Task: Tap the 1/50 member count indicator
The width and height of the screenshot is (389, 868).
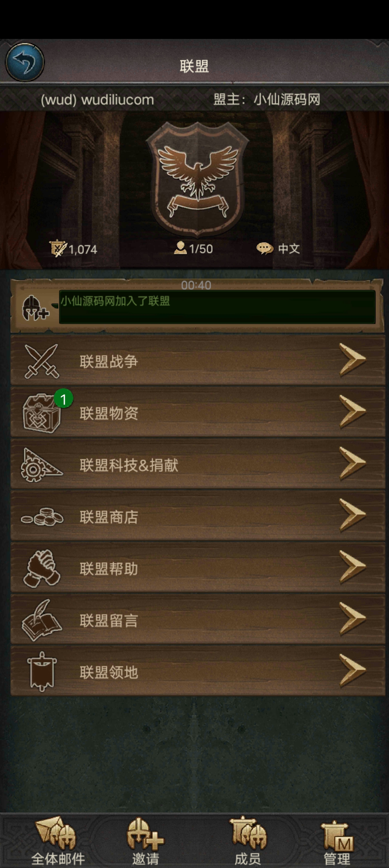Action: pos(193,248)
